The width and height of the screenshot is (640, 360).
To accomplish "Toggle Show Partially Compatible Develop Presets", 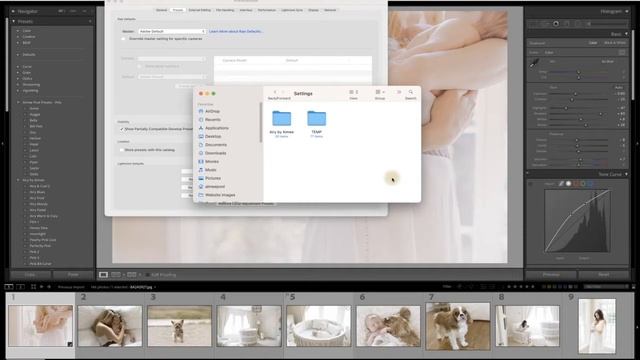I will (122, 129).
